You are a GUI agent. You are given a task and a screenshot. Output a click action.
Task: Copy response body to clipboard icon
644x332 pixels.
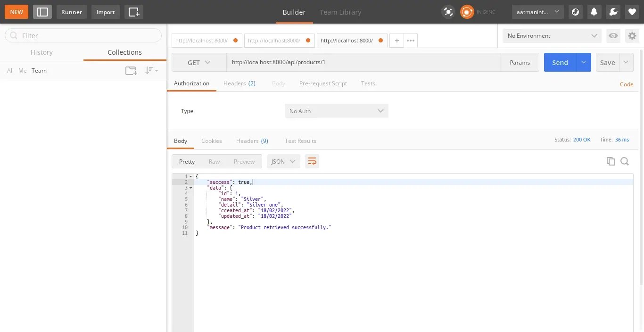[611, 161]
